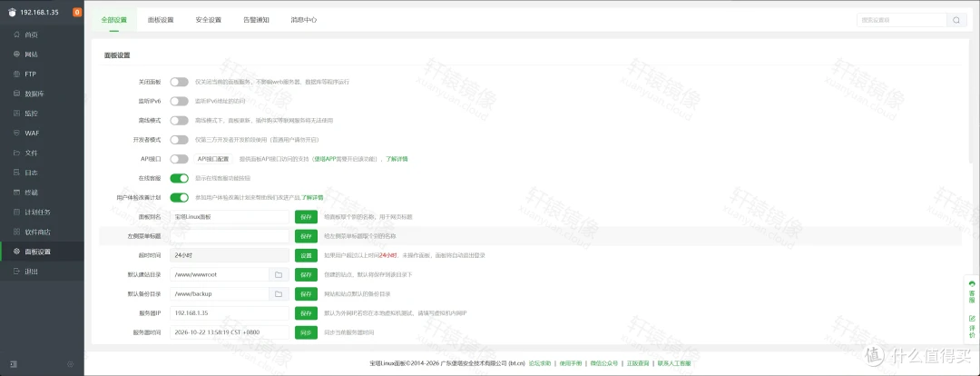The width and height of the screenshot is (980, 376).
Task: Open 了解详情 link in API接口 row
Action: tap(397, 159)
